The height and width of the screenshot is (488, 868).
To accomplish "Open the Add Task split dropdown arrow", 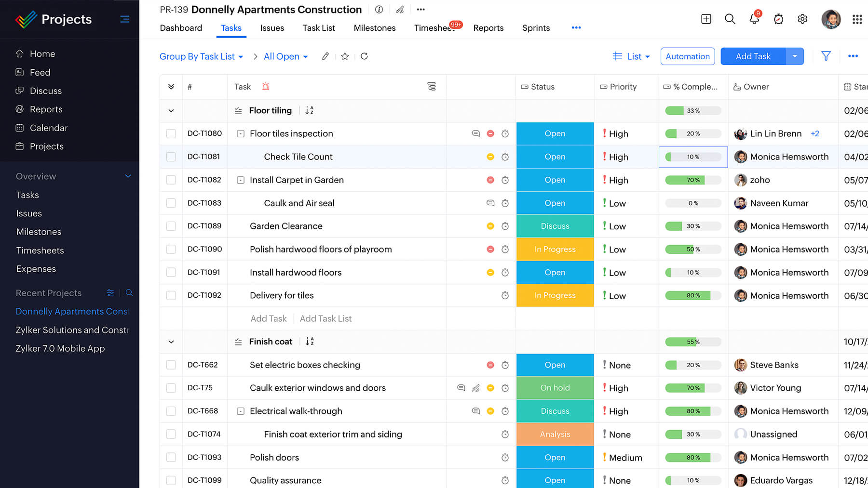I will (x=794, y=56).
